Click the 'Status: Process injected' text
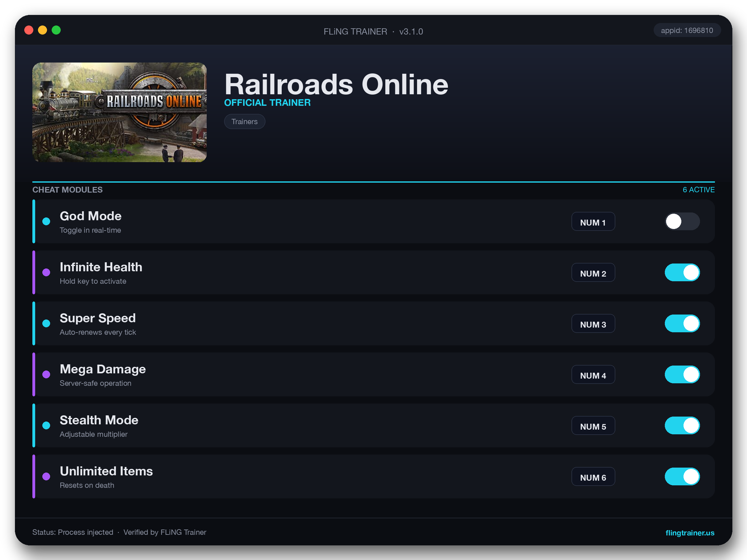 73,532
